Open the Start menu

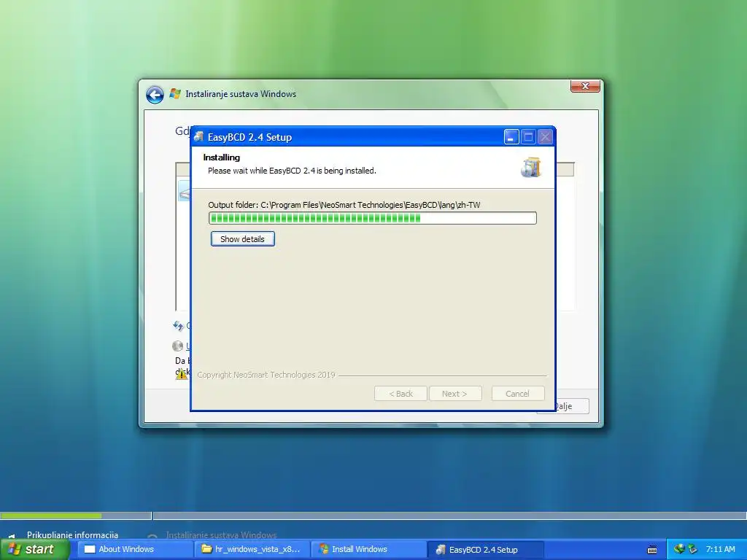click(34, 549)
